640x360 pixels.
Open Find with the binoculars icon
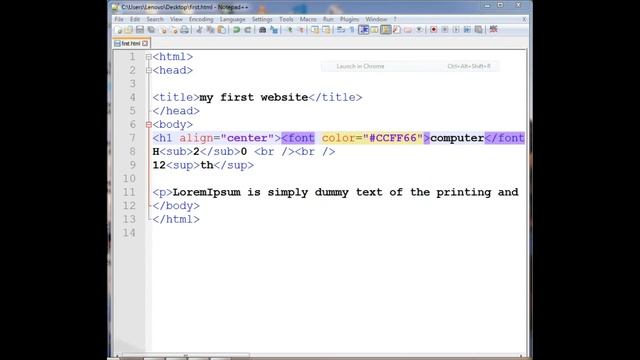click(262, 30)
